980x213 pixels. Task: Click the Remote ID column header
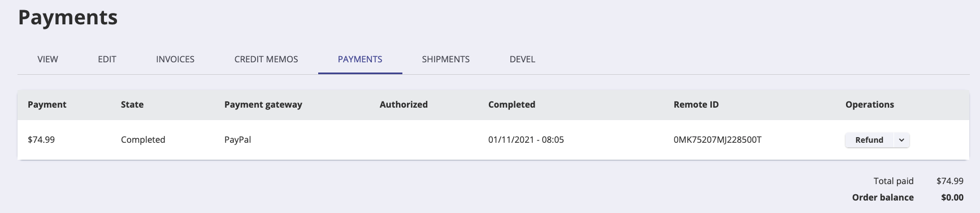pyautogui.click(x=696, y=104)
